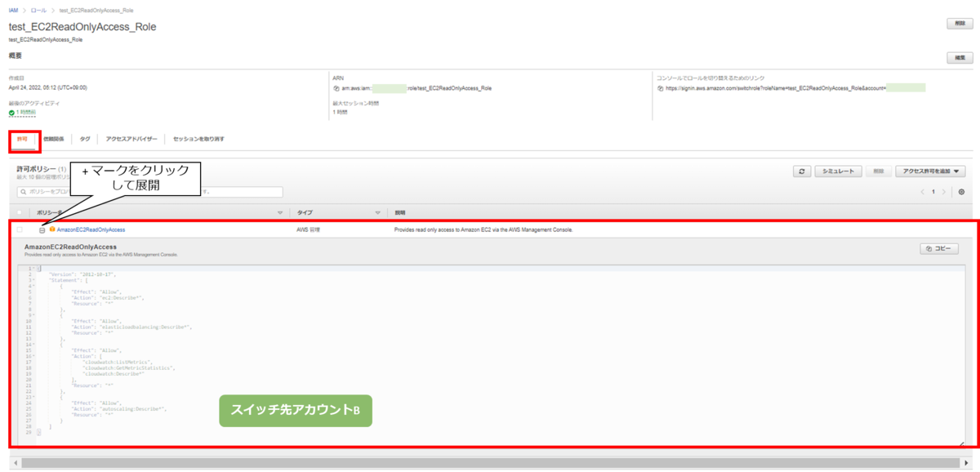
Task: Copy the role ARN with its copy icon
Action: [336, 87]
